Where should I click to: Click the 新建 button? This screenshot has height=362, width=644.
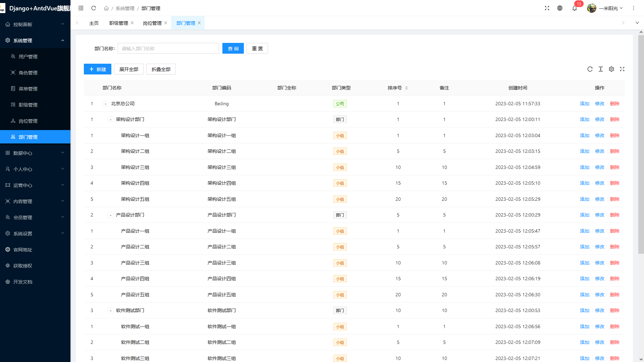97,69
